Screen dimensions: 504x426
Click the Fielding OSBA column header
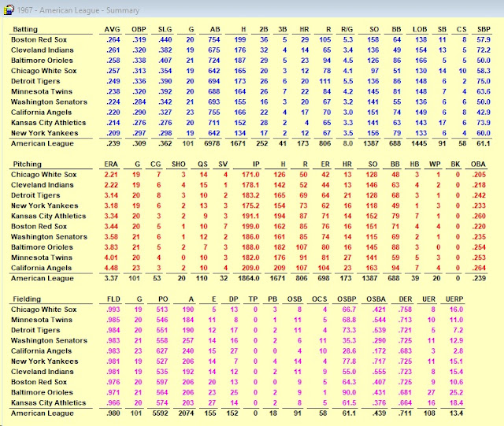pos(376,299)
